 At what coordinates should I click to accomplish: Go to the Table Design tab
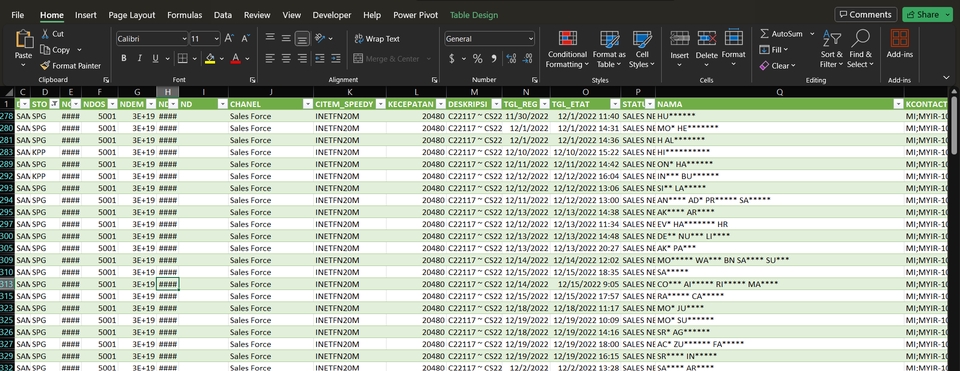click(x=474, y=15)
